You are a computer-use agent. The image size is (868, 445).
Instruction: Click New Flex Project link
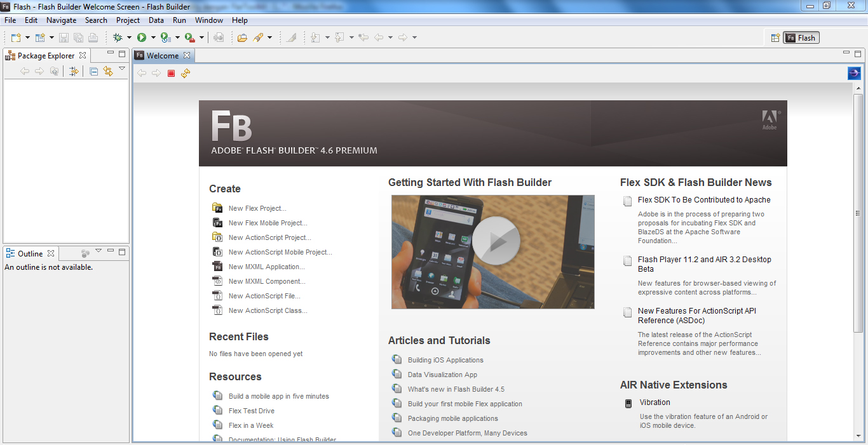tap(257, 208)
